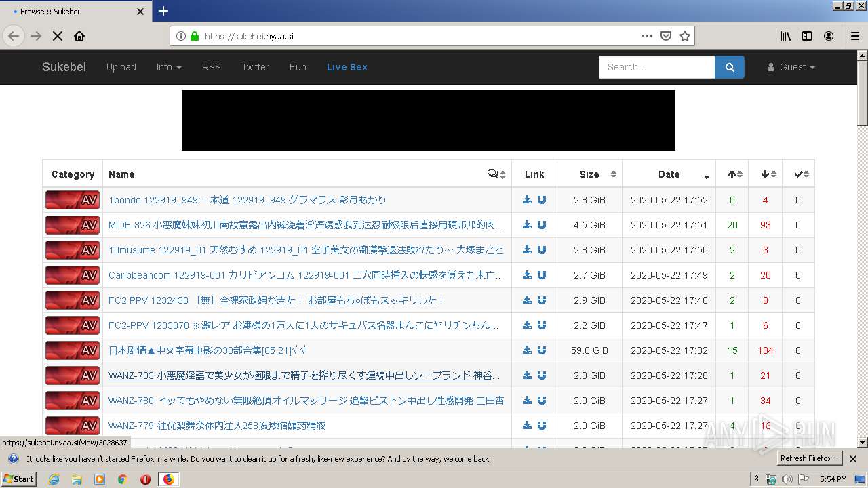Open Chrome from the taskbar

(122, 479)
